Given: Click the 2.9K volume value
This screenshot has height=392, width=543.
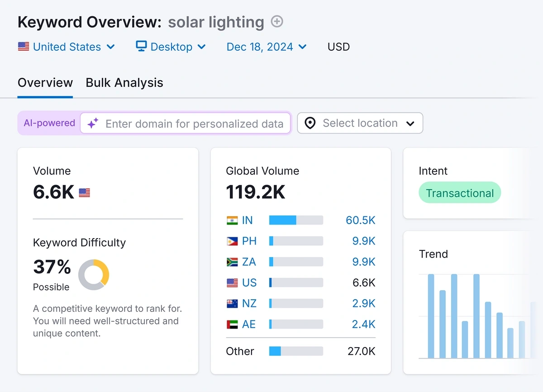Looking at the screenshot, I should click(364, 304).
